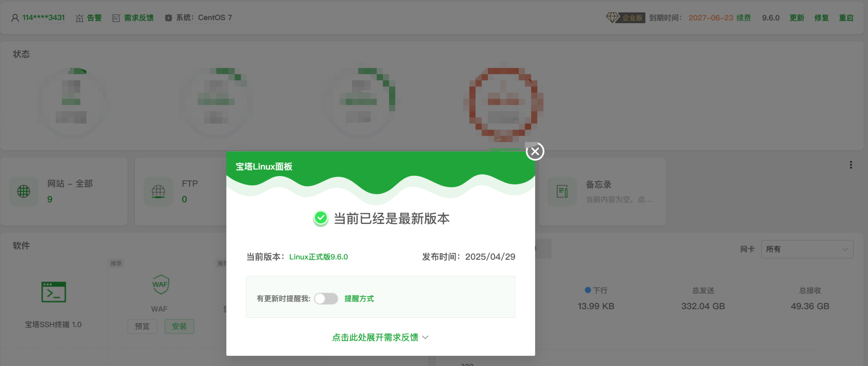Toggle the 下行 chart legend dot
Image resolution: width=868 pixels, height=366 pixels.
coord(588,290)
